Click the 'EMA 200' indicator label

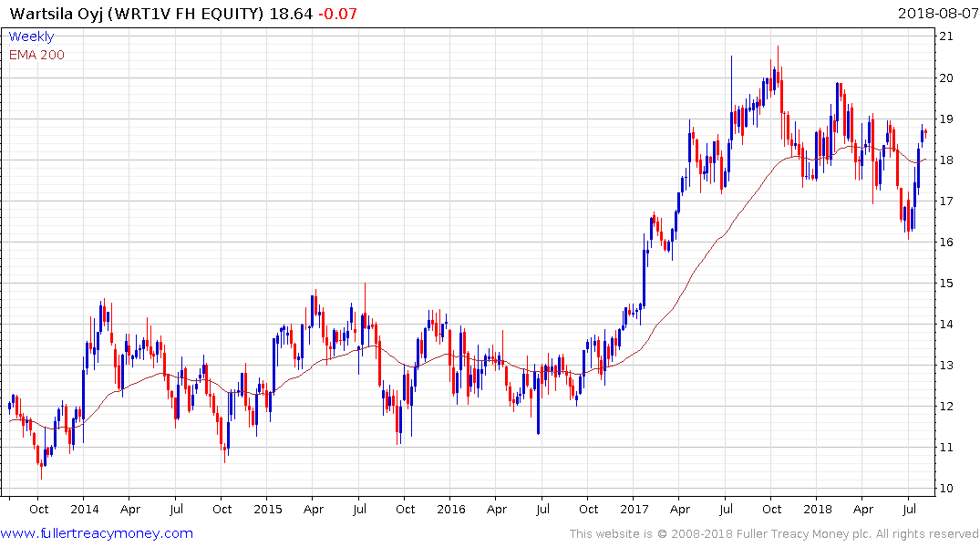pyautogui.click(x=36, y=55)
